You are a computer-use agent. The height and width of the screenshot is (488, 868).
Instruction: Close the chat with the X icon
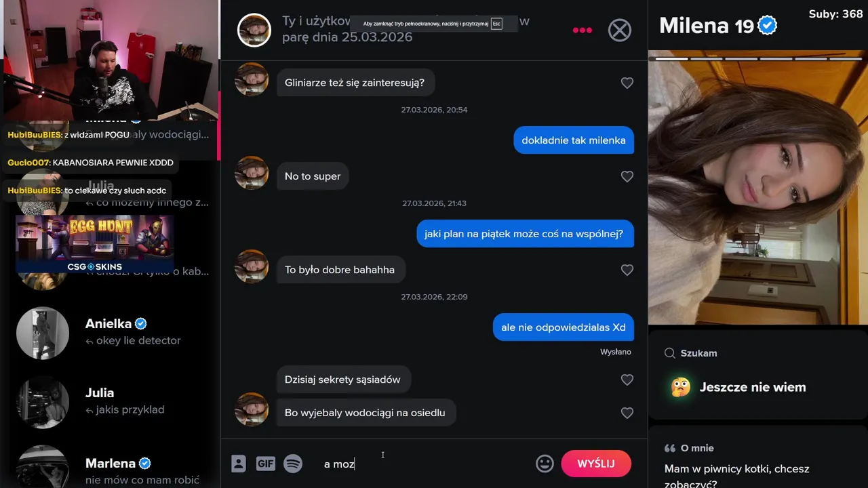[619, 30]
